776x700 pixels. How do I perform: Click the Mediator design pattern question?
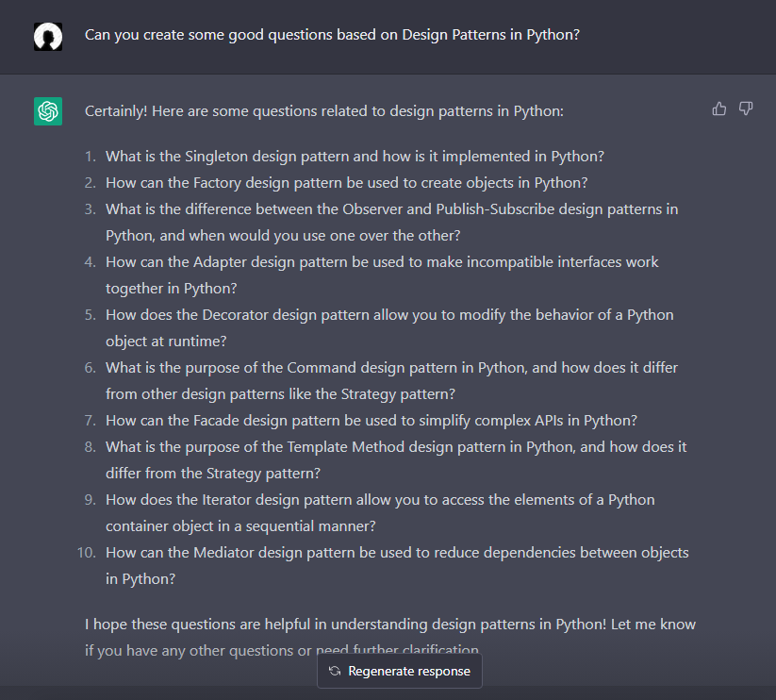pyautogui.click(x=396, y=565)
